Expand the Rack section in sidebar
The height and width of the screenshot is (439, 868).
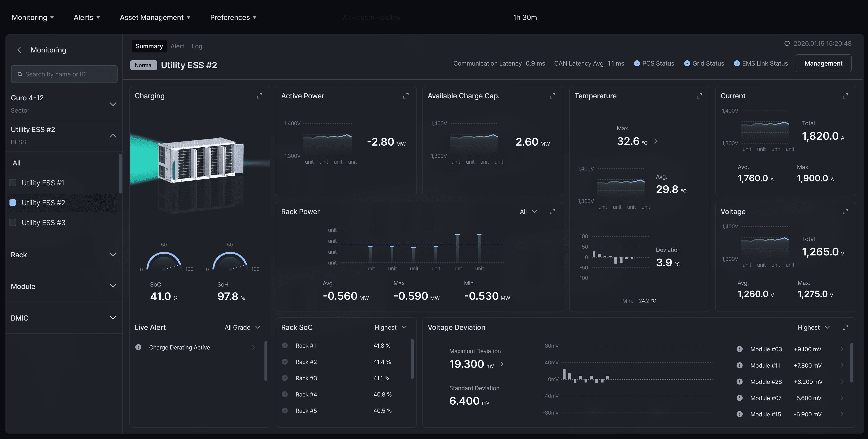click(x=64, y=255)
